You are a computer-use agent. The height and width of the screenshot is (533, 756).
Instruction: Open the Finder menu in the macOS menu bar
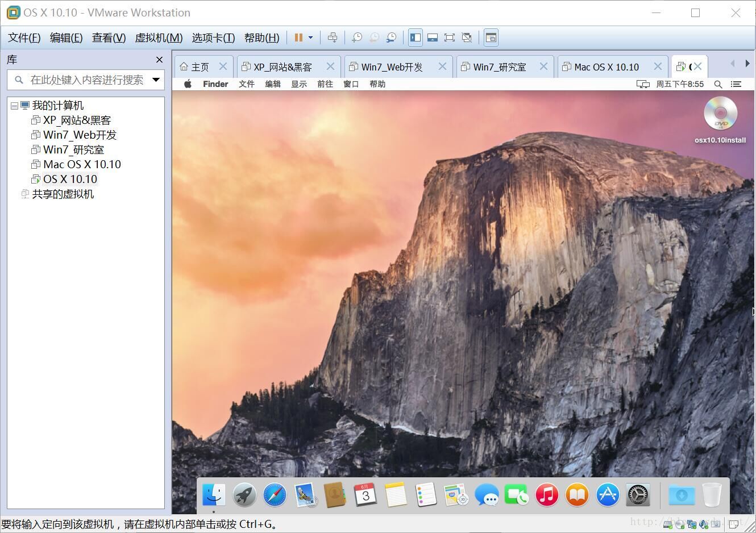point(215,84)
